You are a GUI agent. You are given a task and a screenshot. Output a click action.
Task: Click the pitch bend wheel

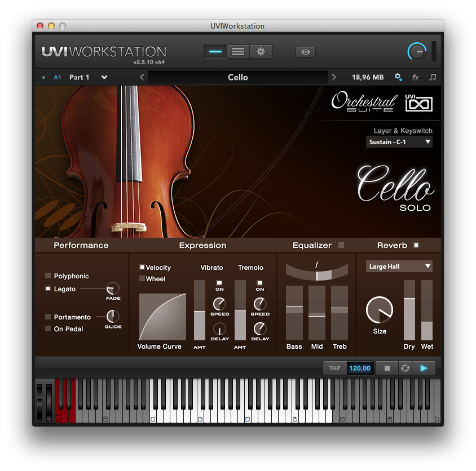click(39, 402)
